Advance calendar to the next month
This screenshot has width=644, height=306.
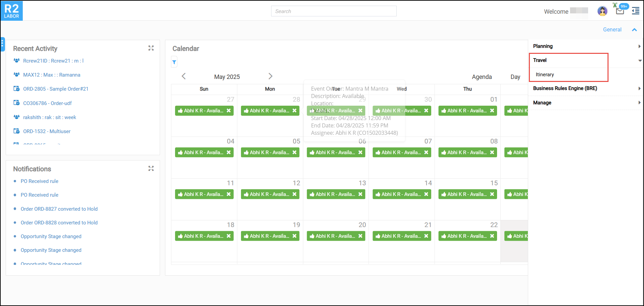(270, 76)
